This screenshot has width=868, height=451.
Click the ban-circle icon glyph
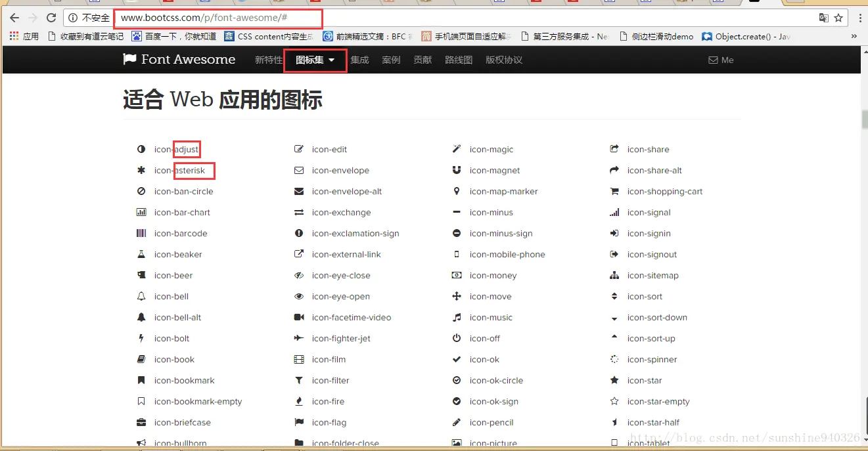coord(141,191)
